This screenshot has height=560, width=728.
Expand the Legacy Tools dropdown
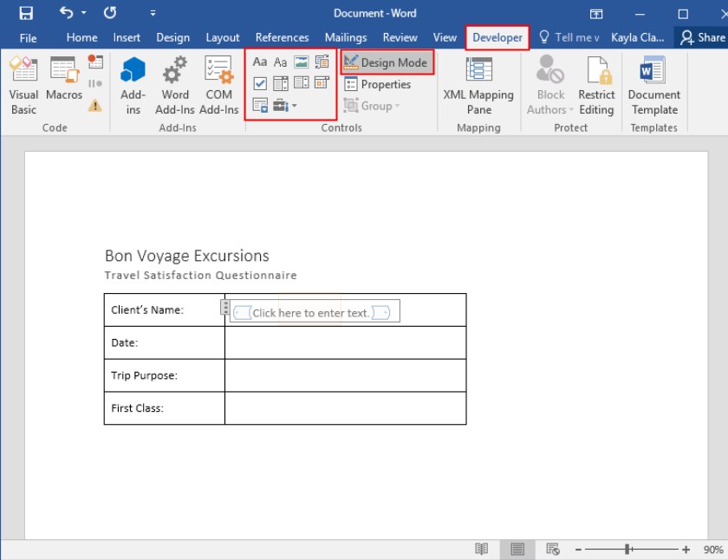point(294,105)
